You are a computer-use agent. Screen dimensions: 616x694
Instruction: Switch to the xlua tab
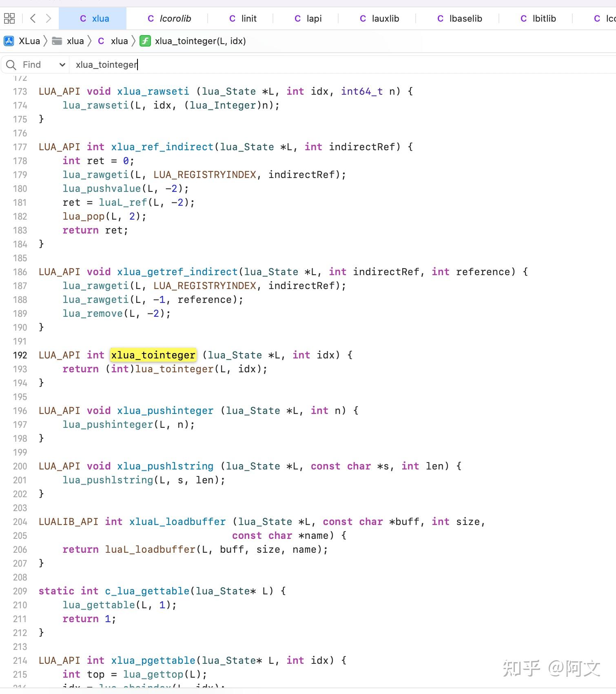coord(93,18)
